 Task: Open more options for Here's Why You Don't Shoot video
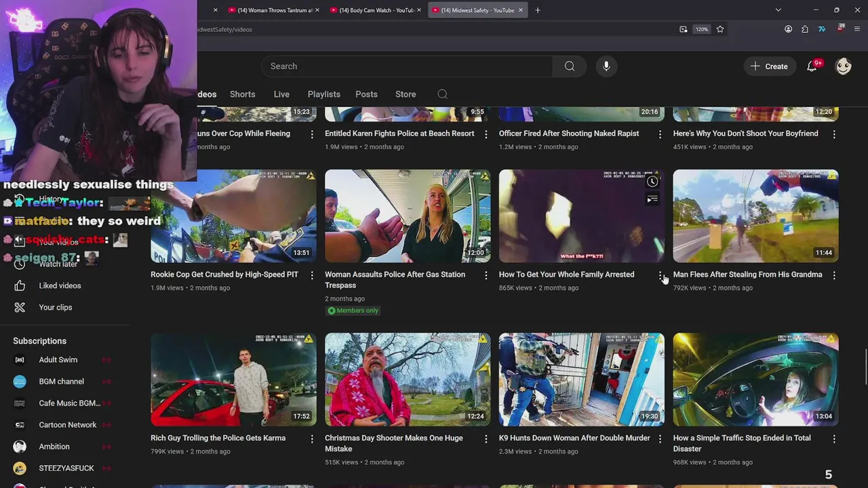834,134
